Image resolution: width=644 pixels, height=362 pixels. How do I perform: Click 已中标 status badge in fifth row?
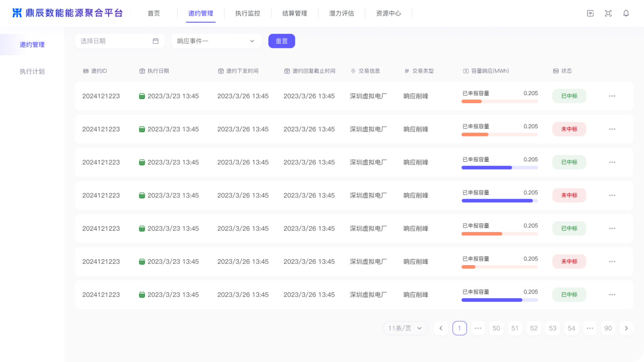point(569,229)
